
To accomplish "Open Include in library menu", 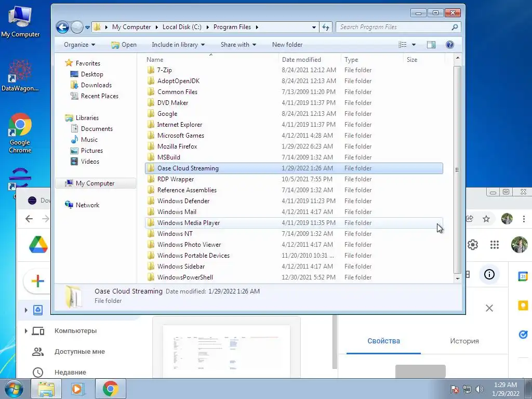I will click(178, 45).
